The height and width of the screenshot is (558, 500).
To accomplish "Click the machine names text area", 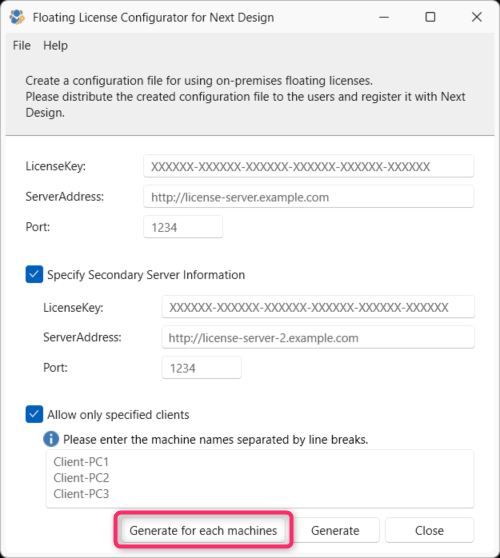I will point(260,479).
